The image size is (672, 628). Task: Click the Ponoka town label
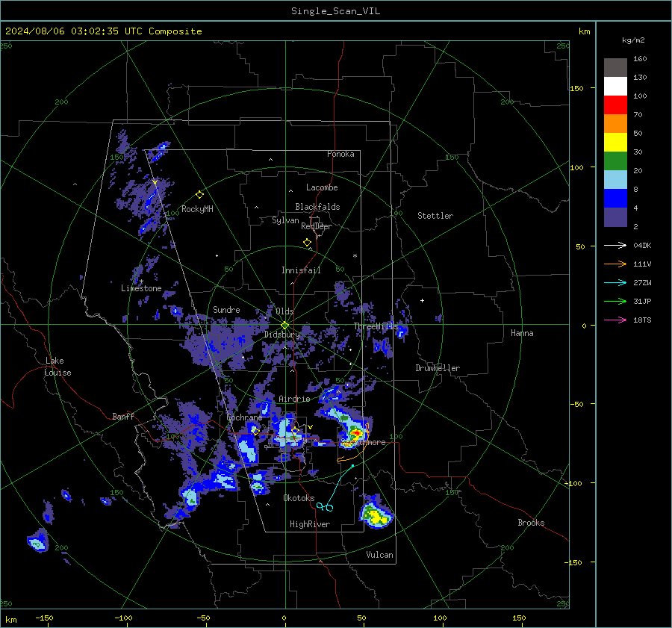click(340, 154)
